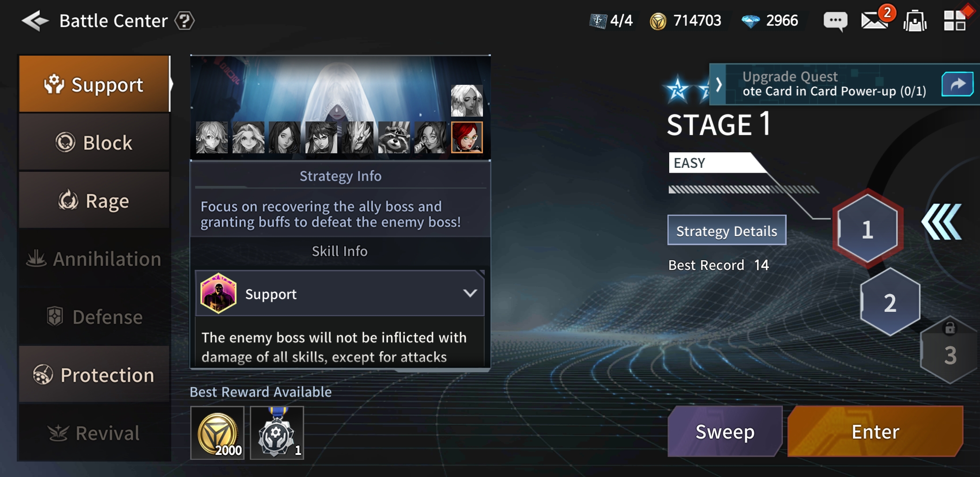Open the mailbox envelope icon
Screen dimensions: 980x477
tap(874, 20)
